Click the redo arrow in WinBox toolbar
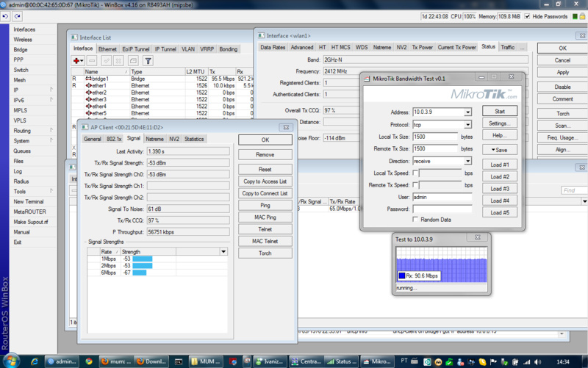The image size is (588, 368). 17,16
